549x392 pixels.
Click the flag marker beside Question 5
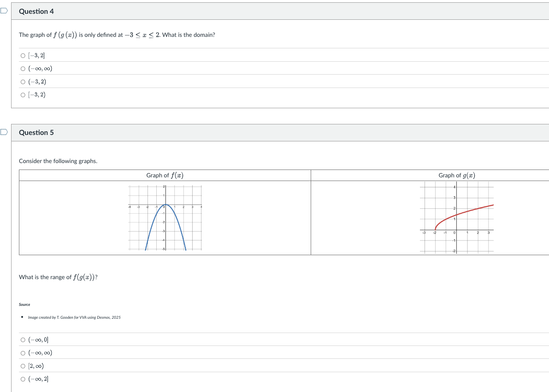tap(3, 132)
